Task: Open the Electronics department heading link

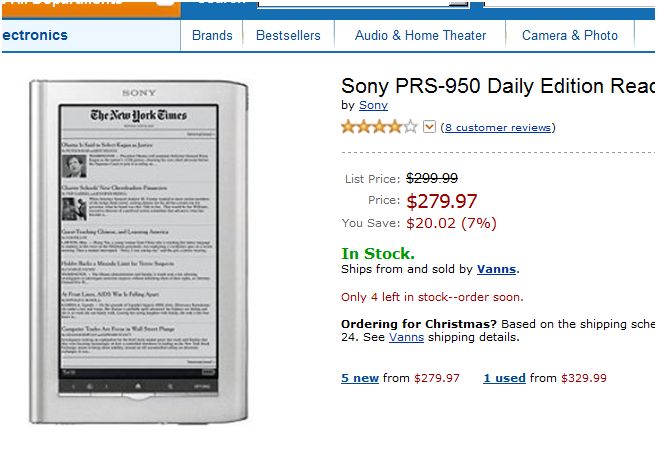Action: coord(34,35)
